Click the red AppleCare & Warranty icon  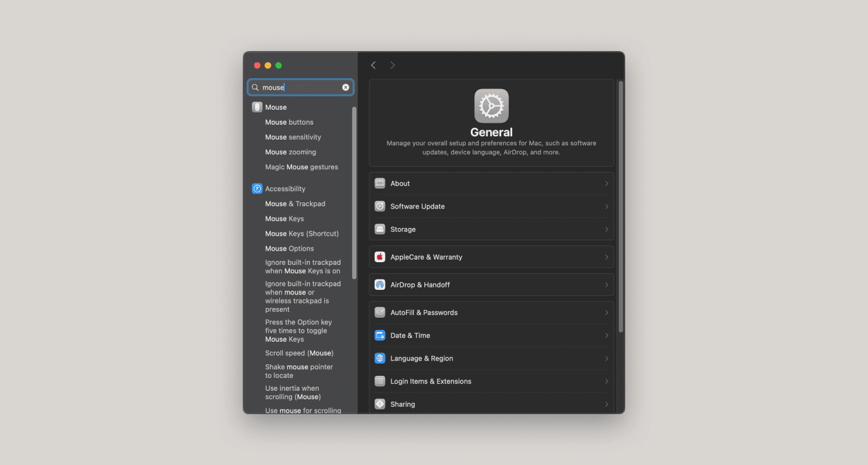tap(380, 257)
